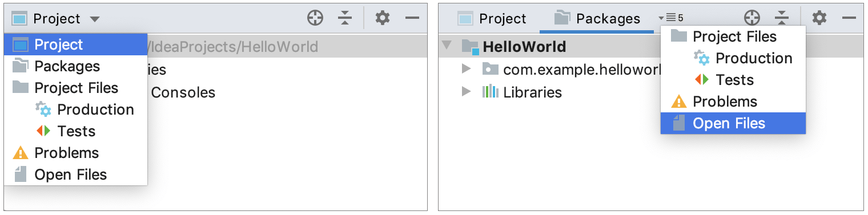Open settings gear in left Project panel

[x=382, y=18]
